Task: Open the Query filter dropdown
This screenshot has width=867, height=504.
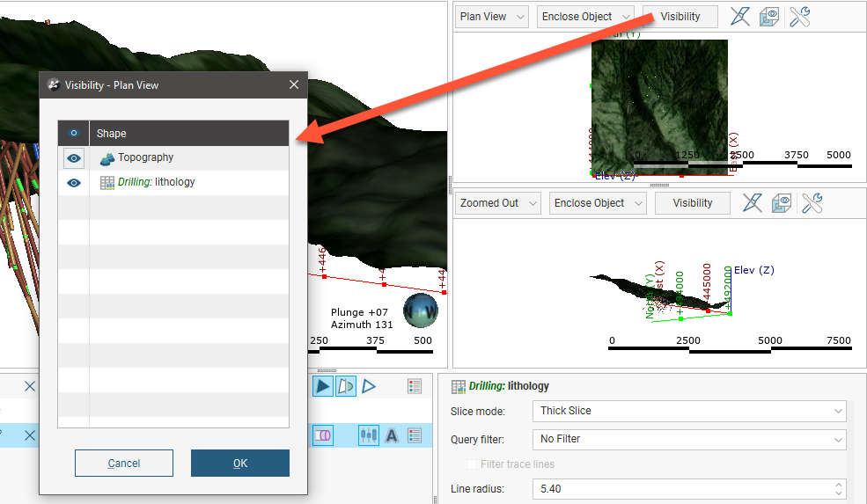Action: (688, 439)
